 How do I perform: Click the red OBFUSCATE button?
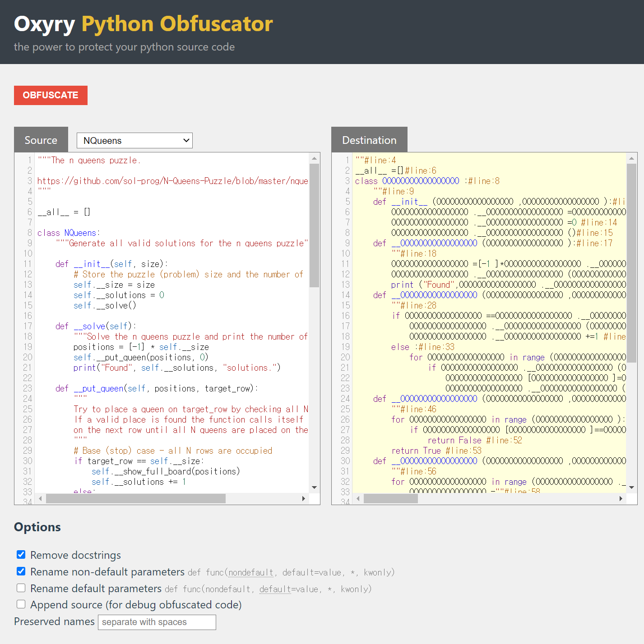pyautogui.click(x=51, y=95)
